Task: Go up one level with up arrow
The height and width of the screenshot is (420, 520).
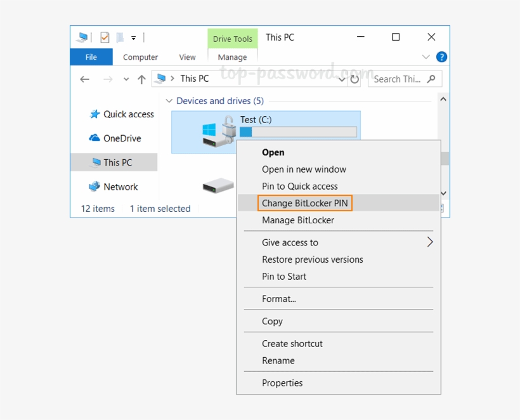Action: pos(141,79)
